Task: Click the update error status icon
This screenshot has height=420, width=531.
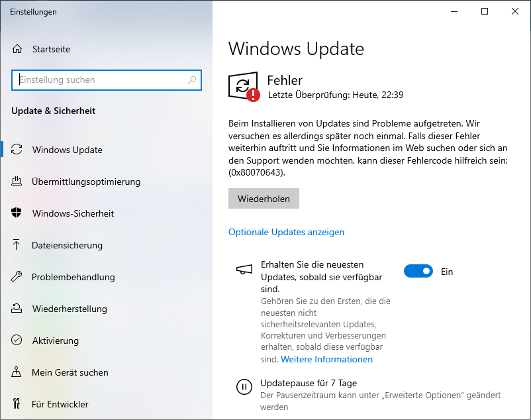Action: click(244, 87)
